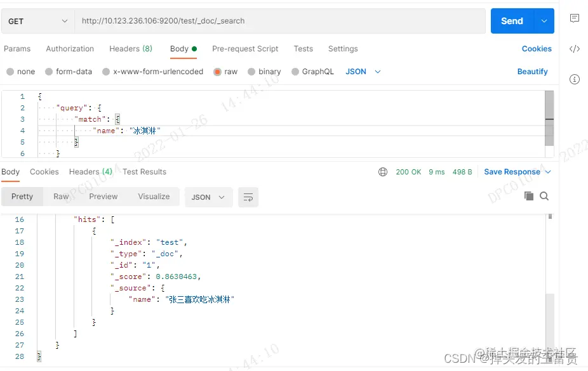Open the JSON body format dropdown
The image size is (588, 371).
coord(363,72)
